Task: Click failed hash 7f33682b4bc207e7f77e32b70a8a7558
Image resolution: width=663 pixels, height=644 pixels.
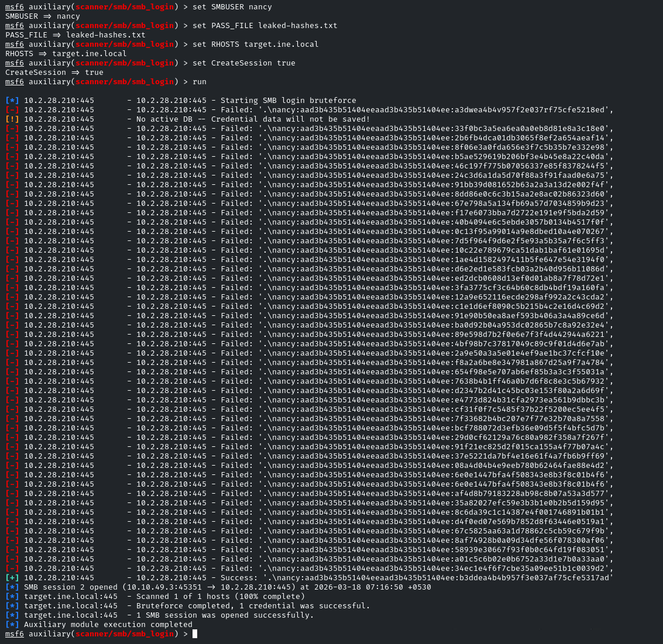Action: point(530,418)
